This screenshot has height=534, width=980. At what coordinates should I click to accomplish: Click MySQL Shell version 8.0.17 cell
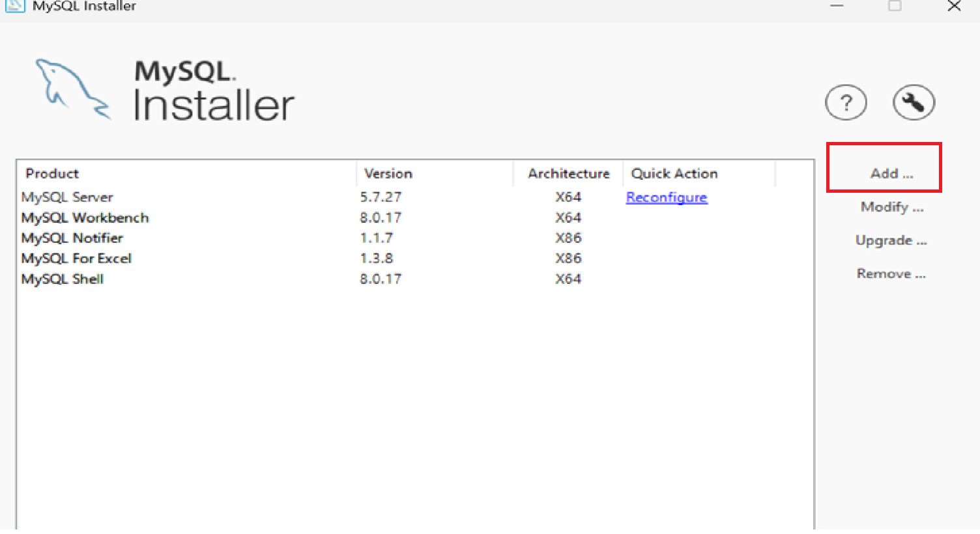(x=381, y=279)
